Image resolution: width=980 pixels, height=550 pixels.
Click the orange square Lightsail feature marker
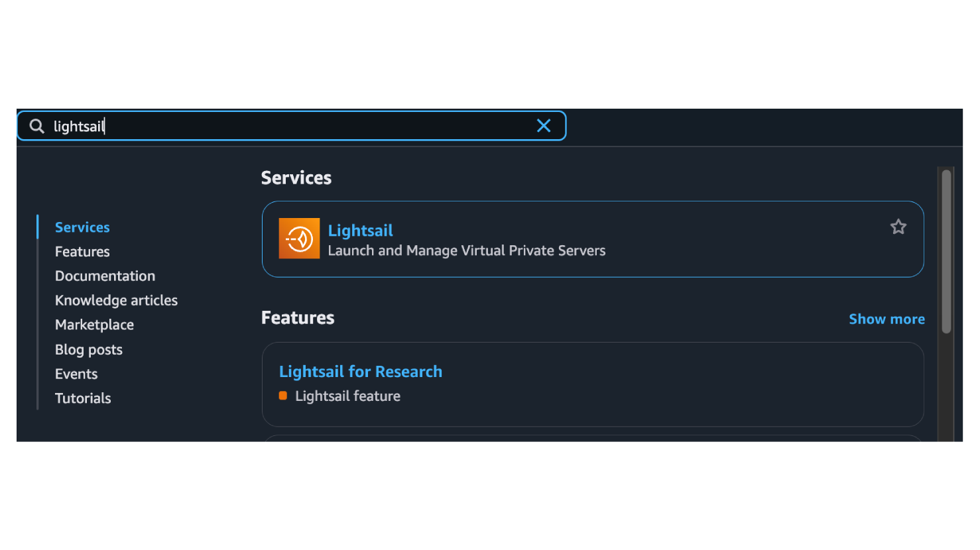(283, 396)
